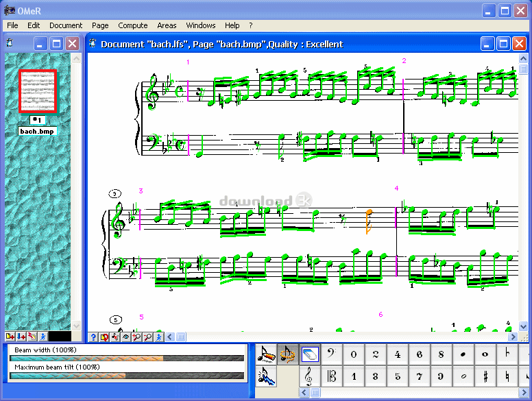
Task: Click the bach.bmp file name label
Action: [37, 132]
